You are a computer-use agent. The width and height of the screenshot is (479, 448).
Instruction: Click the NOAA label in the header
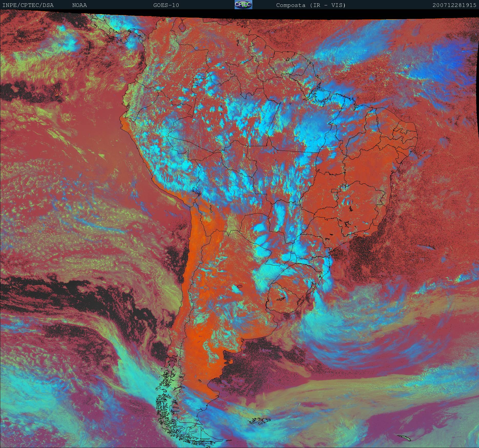click(80, 5)
